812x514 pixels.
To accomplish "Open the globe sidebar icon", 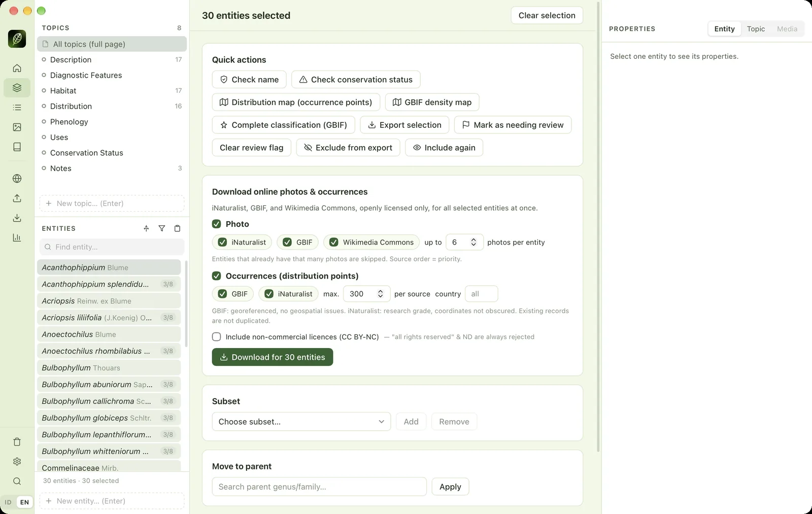I will pyautogui.click(x=17, y=179).
